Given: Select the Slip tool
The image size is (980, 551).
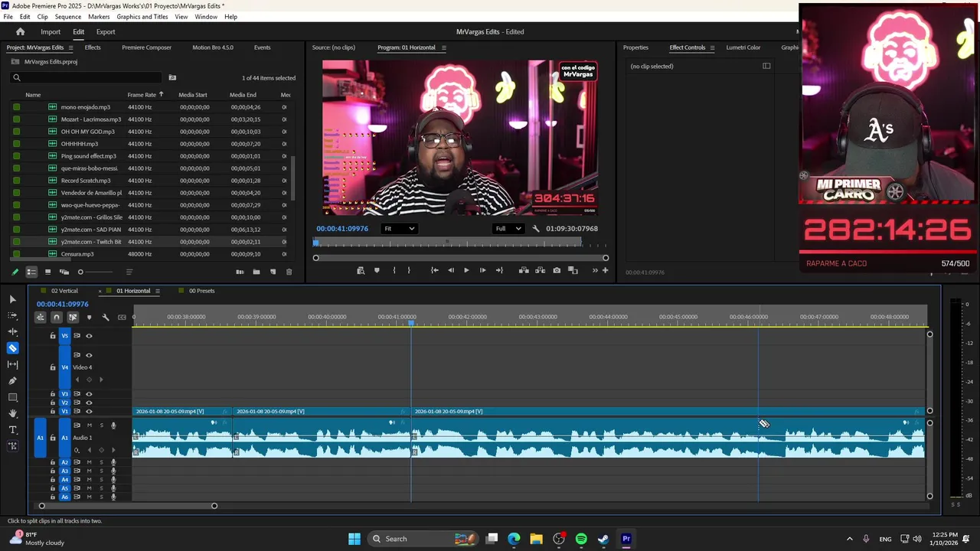Looking at the screenshot, I should pyautogui.click(x=12, y=364).
